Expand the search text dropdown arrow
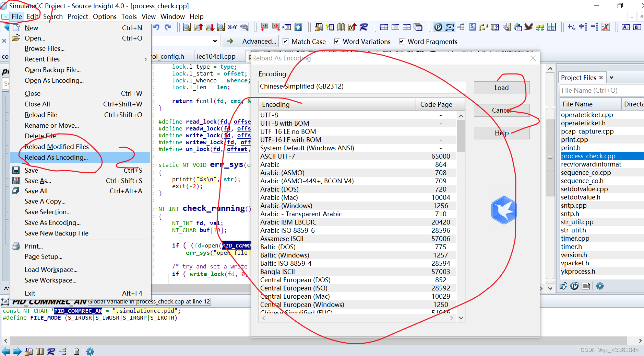 pyautogui.click(x=215, y=42)
